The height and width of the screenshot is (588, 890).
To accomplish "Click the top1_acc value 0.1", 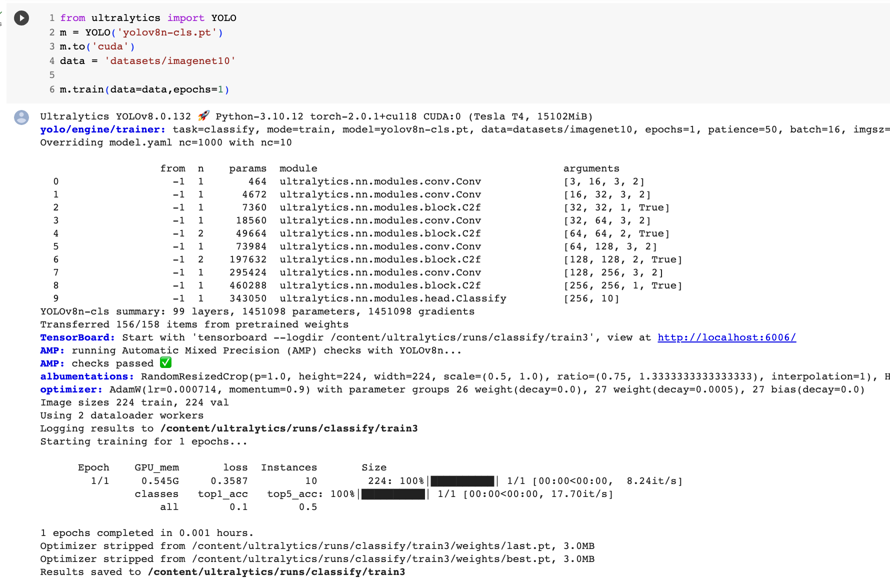I will click(238, 507).
